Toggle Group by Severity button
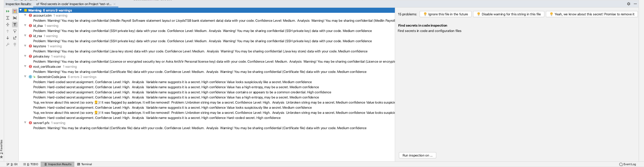 [x=15, y=11]
